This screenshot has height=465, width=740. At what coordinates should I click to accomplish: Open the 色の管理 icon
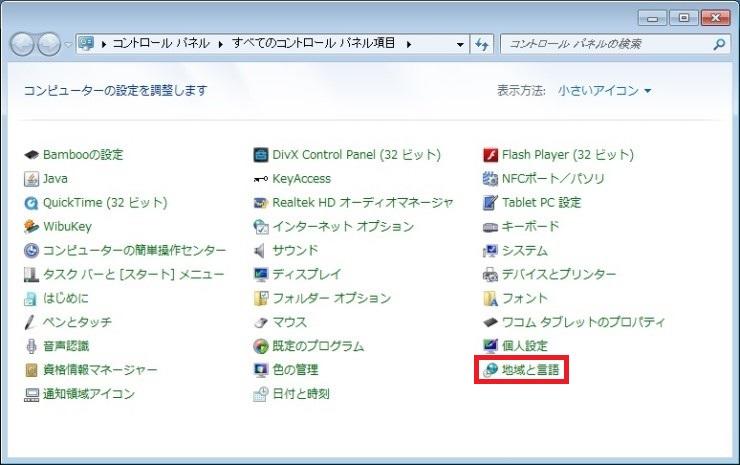[261, 370]
